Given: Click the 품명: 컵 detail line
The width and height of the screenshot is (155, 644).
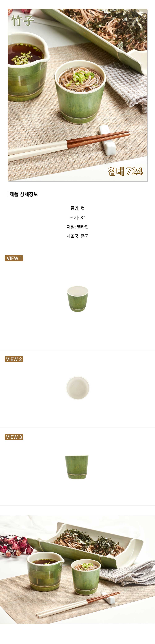Looking at the screenshot, I should (x=77, y=208).
